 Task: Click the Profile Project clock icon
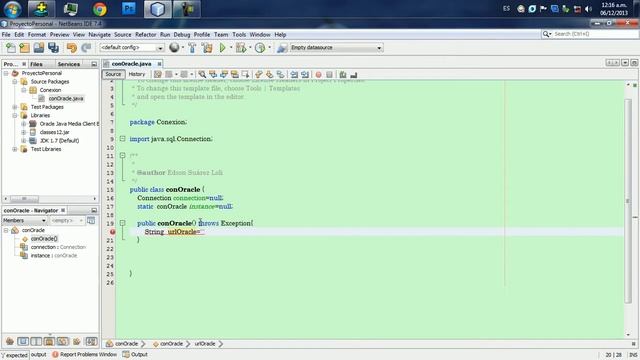(260, 48)
